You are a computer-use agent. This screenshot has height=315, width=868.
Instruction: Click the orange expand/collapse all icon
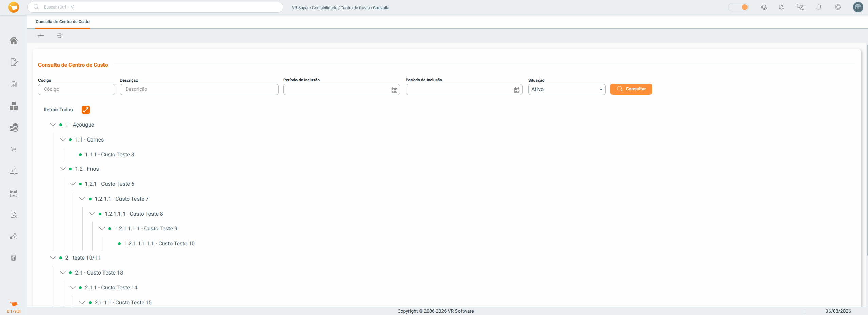click(86, 110)
